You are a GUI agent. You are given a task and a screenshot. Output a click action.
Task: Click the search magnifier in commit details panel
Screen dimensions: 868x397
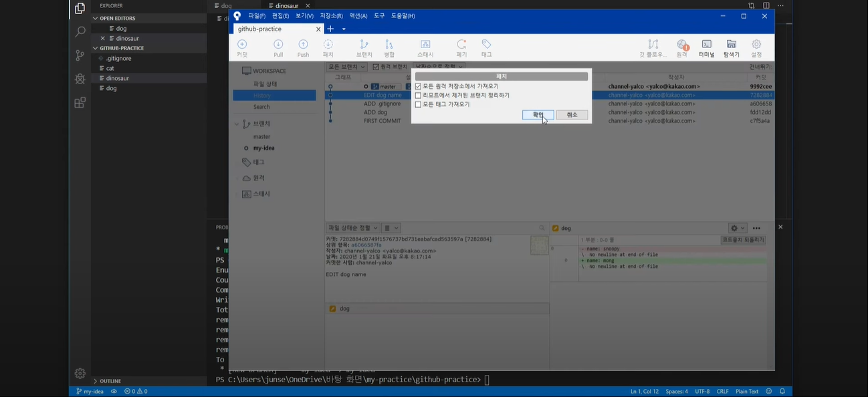(x=542, y=229)
